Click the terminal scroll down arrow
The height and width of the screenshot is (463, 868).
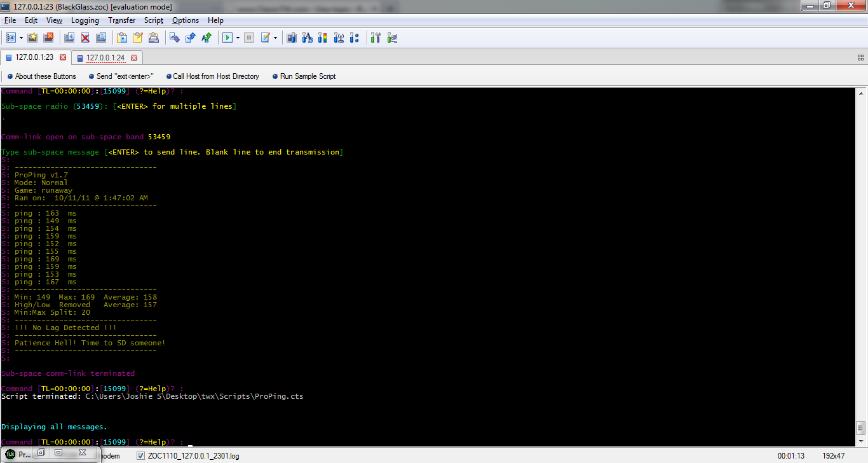click(861, 441)
